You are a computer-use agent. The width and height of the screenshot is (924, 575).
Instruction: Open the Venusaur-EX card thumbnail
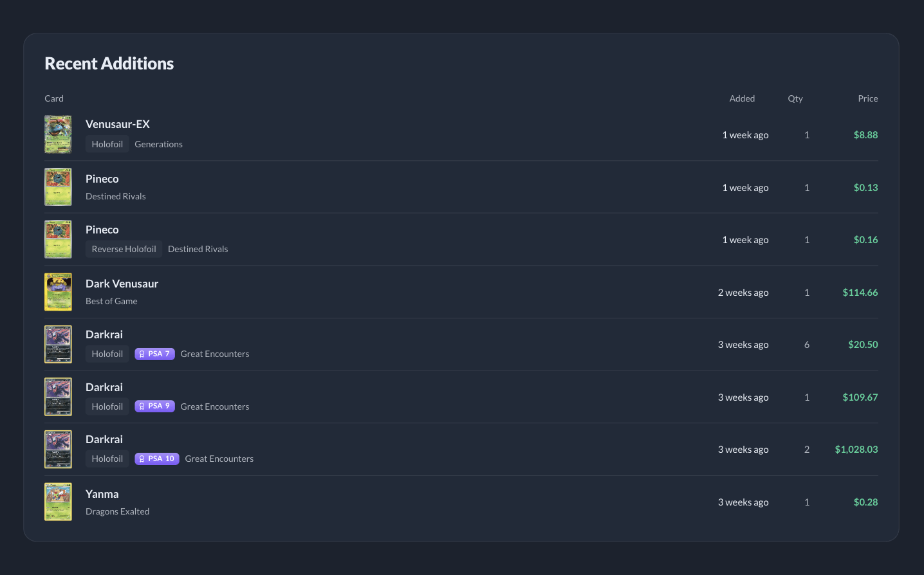pyautogui.click(x=58, y=134)
